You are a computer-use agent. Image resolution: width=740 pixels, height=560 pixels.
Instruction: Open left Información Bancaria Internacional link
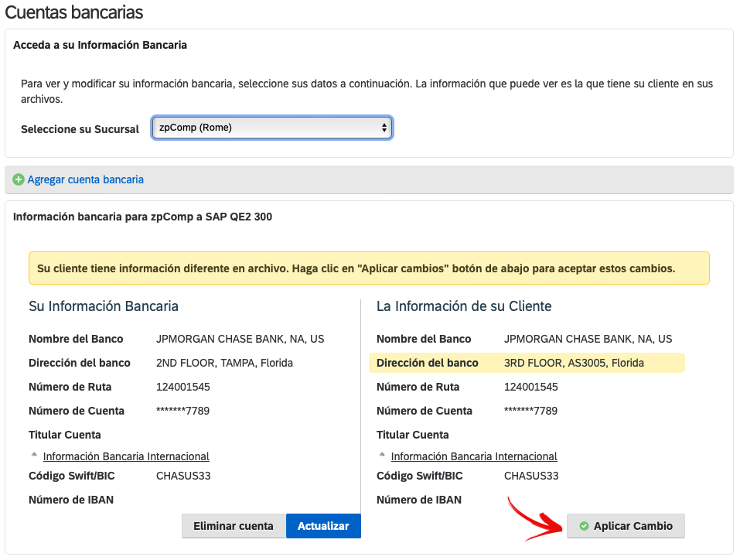tap(126, 456)
